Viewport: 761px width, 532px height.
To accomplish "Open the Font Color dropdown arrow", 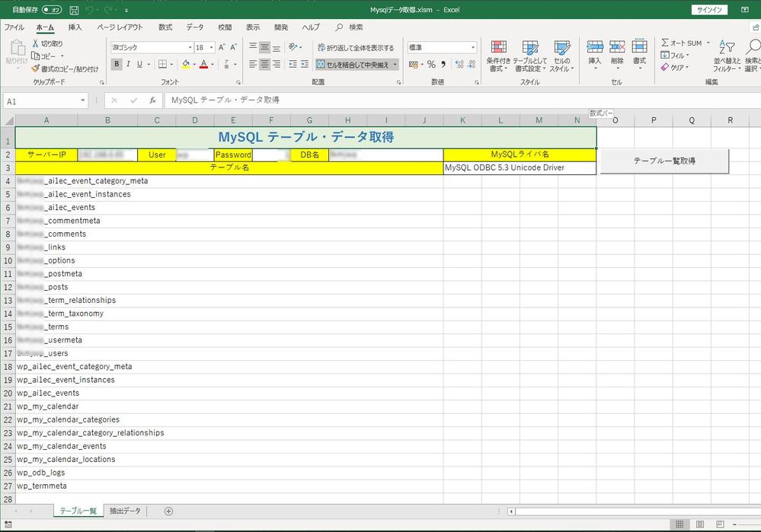I will click(212, 64).
